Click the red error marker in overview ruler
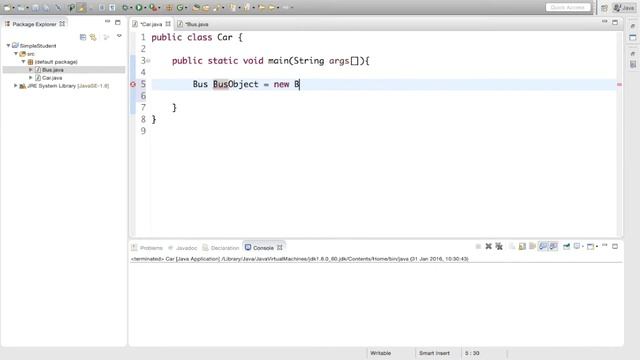 tap(619, 84)
